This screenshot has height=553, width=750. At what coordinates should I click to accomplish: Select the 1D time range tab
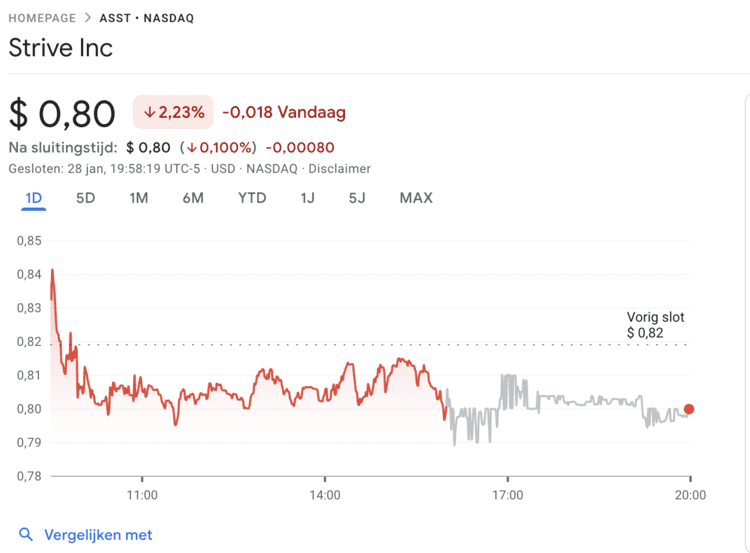click(33, 198)
